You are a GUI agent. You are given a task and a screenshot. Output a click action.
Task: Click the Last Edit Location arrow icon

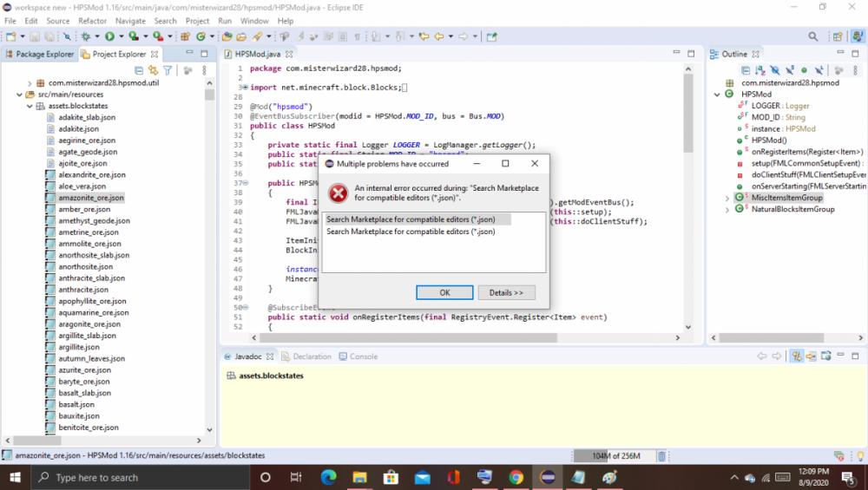(424, 36)
